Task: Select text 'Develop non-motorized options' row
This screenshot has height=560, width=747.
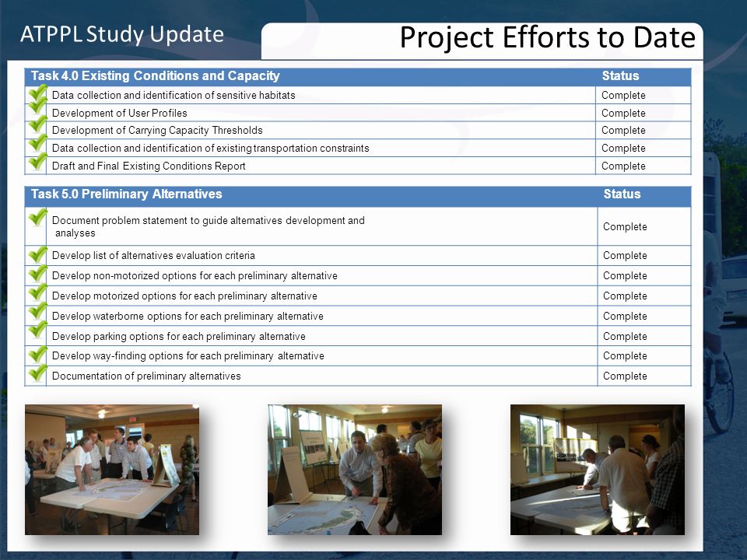Action: [x=195, y=275]
